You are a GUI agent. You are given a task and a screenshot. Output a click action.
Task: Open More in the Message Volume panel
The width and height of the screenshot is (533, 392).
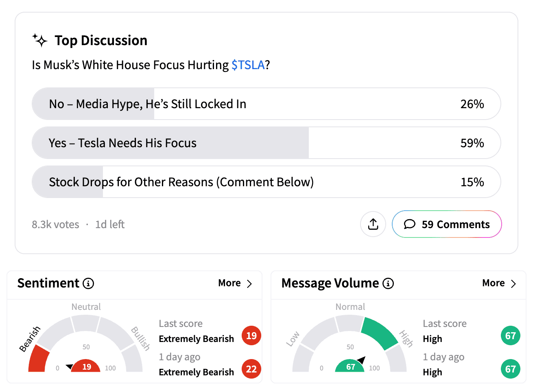coord(494,283)
